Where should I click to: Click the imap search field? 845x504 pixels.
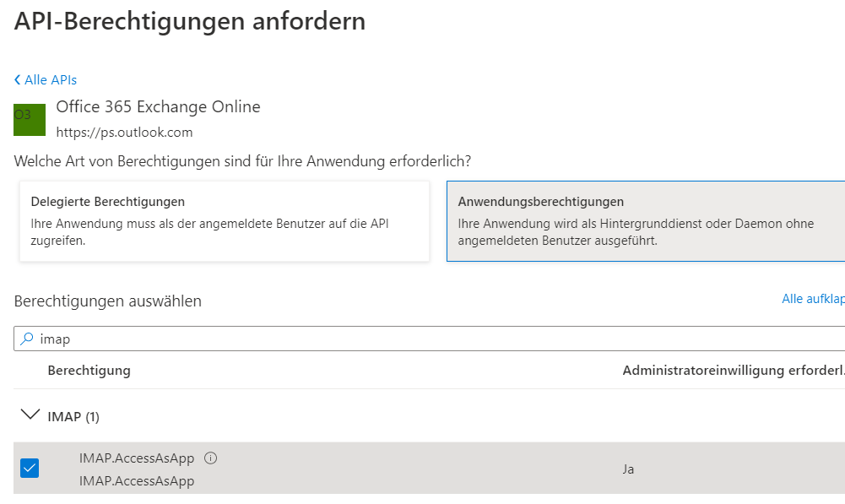click(x=429, y=339)
